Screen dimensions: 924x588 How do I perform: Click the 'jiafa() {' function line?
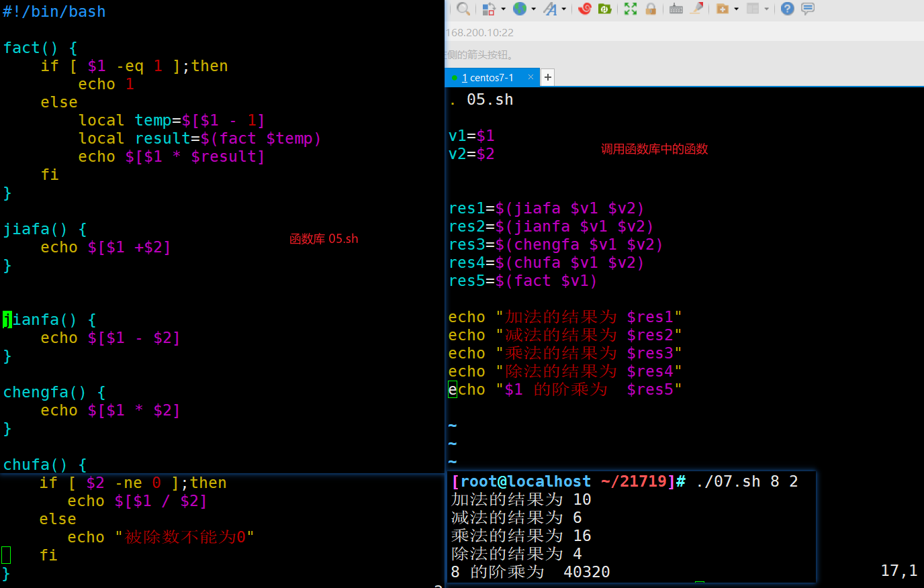[x=45, y=229]
